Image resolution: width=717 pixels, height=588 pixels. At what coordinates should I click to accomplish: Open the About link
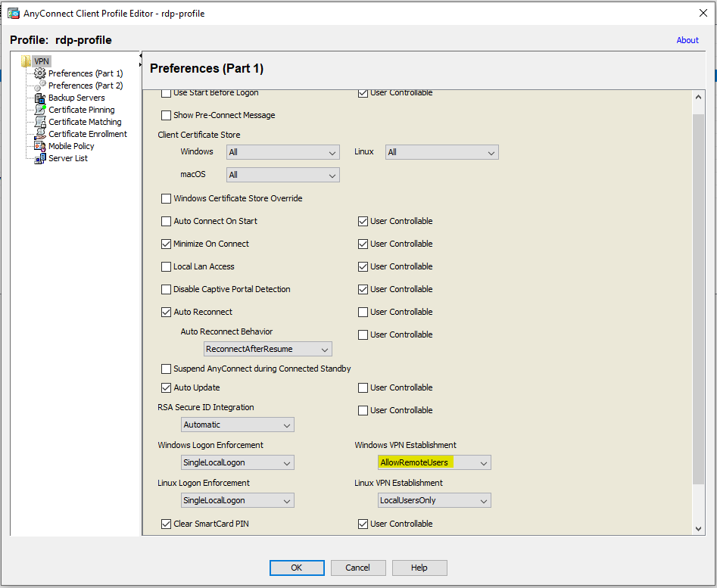click(x=687, y=40)
